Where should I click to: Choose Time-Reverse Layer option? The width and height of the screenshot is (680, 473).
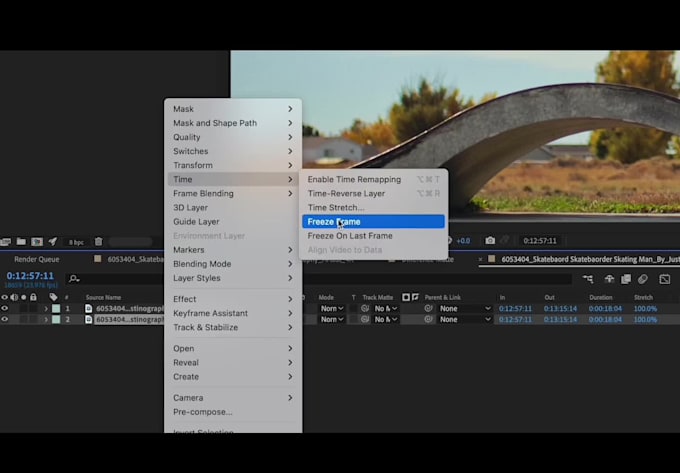(373, 193)
